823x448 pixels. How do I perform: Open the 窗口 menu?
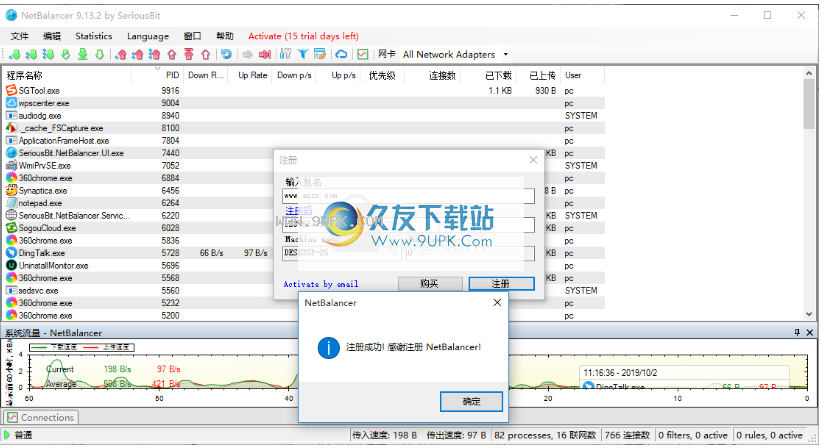[x=193, y=36]
